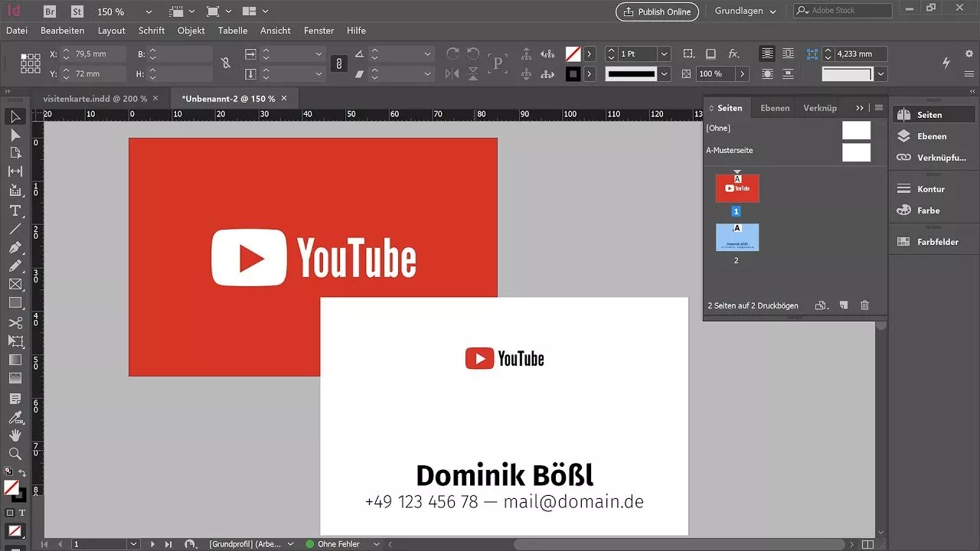Toggle the drop shadow effect icon

point(709,54)
